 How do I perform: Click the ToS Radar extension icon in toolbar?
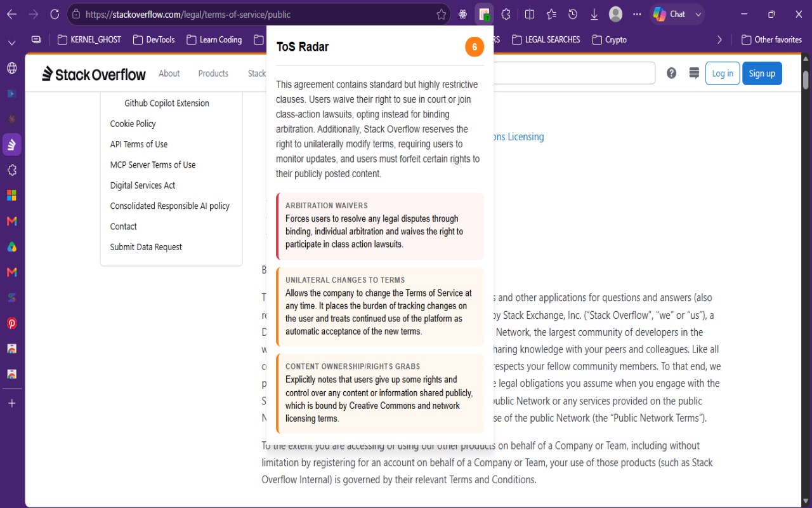pos(484,14)
